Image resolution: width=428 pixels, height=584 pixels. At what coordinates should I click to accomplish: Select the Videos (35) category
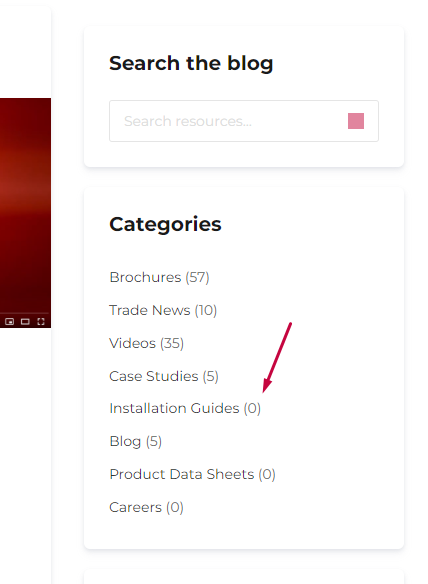click(x=146, y=343)
